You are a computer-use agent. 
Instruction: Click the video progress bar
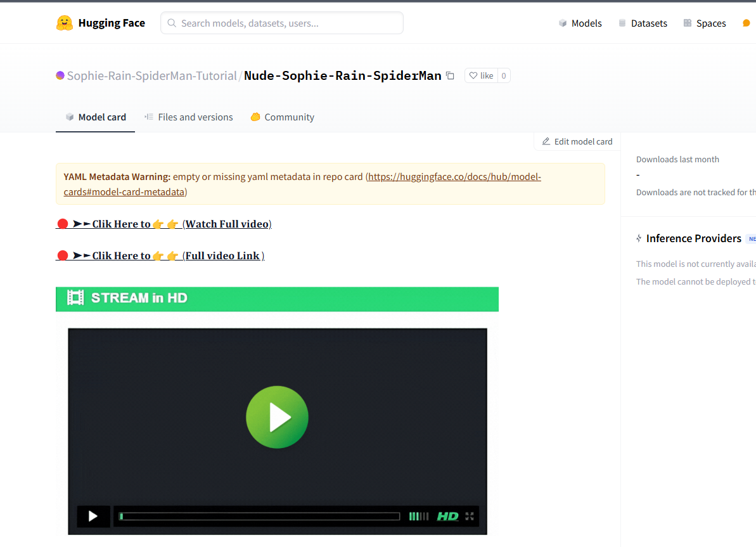pos(260,517)
